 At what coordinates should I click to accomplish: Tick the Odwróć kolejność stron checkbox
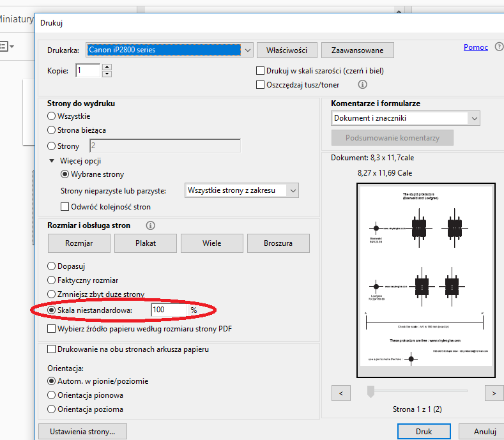point(65,207)
